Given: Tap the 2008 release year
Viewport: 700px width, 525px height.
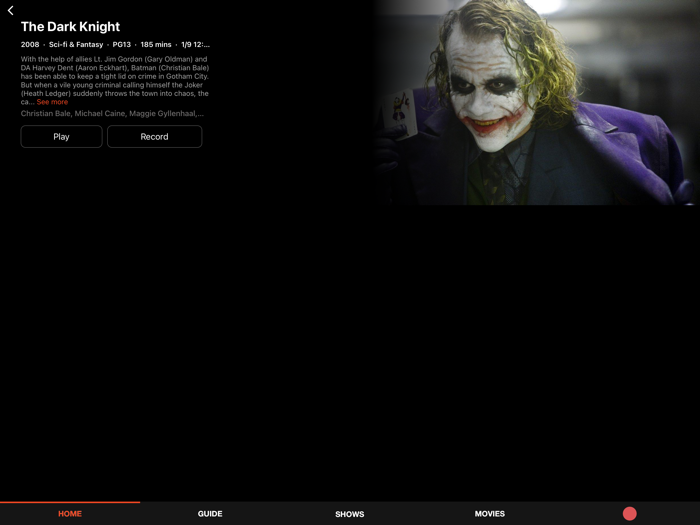Looking at the screenshot, I should pos(30,45).
